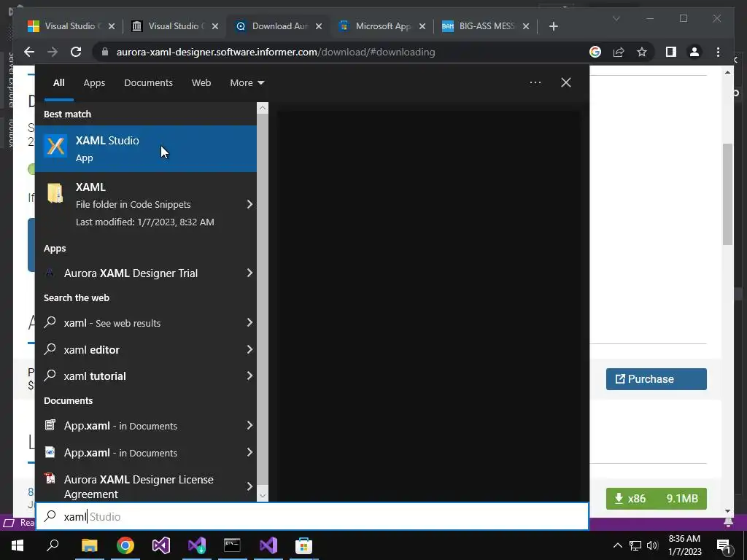This screenshot has width=747, height=560.
Task: Click the Google icon in address bar
Action: [595, 52]
